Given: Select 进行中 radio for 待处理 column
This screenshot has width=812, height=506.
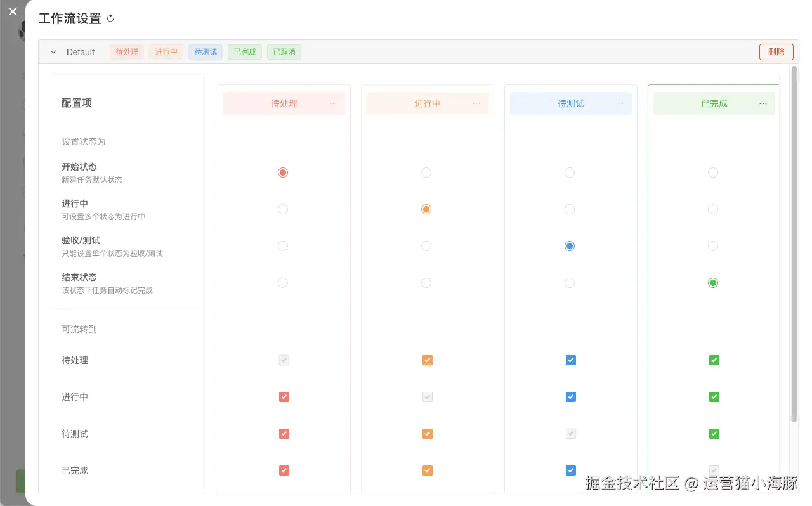Looking at the screenshot, I should 283,209.
